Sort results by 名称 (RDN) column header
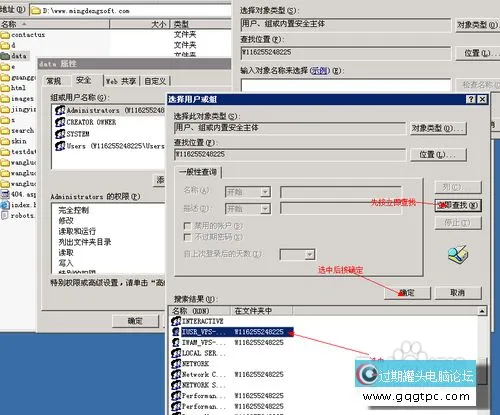Screen dimensions: 500x415 pos(199,311)
